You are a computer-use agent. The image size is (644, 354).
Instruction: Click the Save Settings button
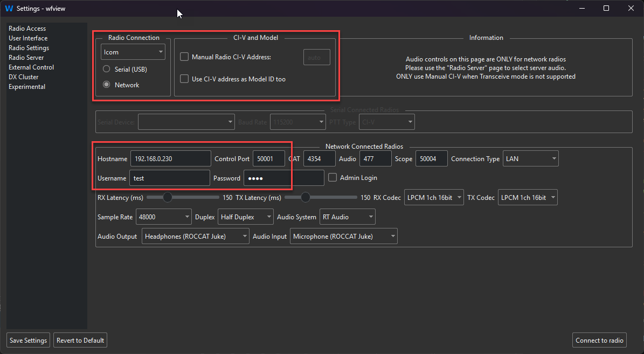click(29, 340)
